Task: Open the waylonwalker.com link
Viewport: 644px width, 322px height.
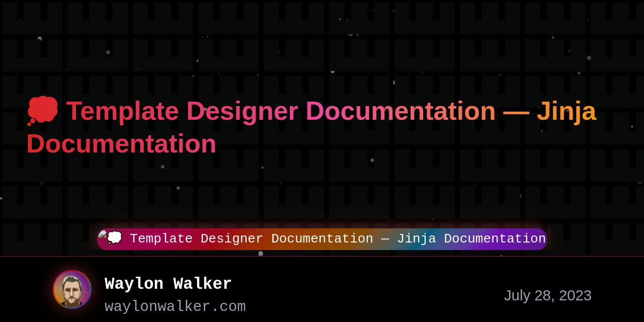Action: click(175, 306)
